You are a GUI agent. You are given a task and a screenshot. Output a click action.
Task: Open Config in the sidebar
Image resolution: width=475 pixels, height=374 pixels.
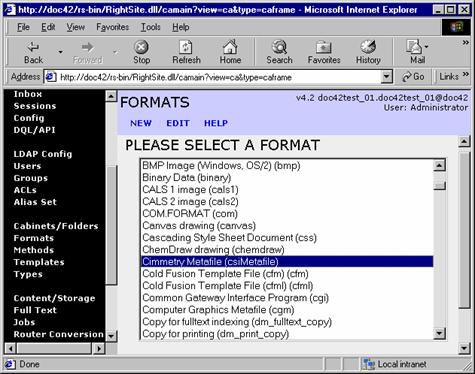[29, 118]
